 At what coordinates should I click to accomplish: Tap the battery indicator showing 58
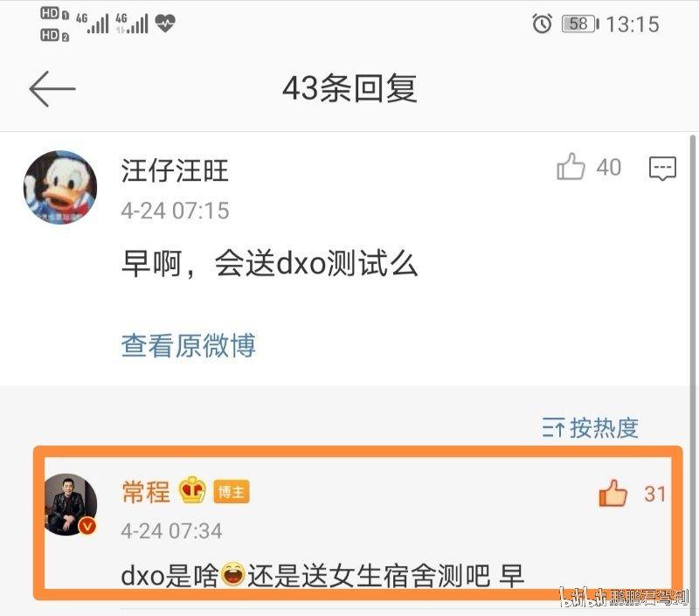click(580, 24)
